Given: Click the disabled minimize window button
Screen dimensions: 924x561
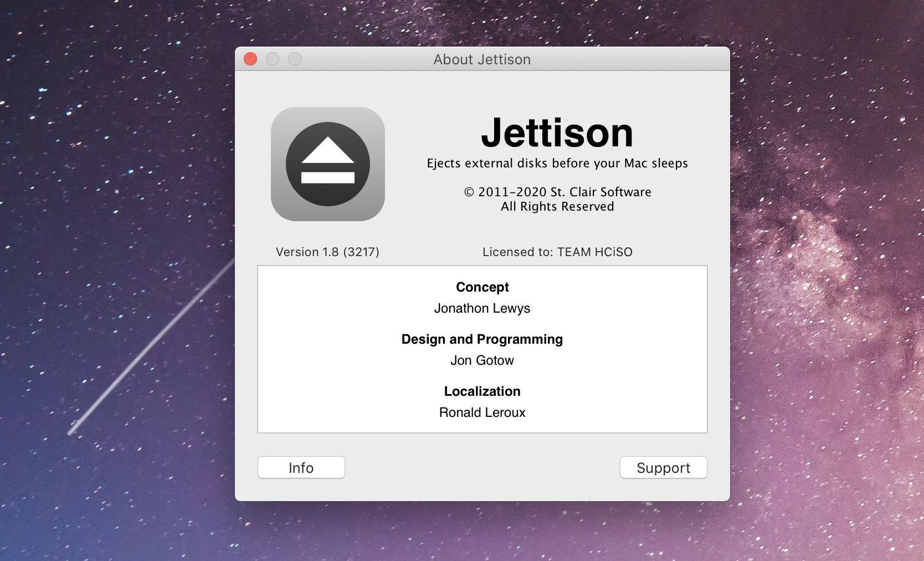Looking at the screenshot, I should pos(273,59).
